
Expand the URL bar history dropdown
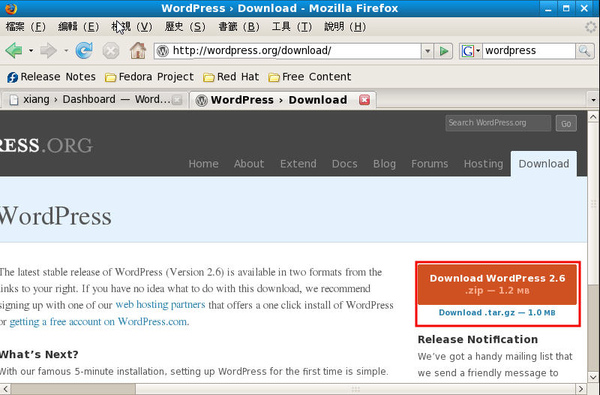click(427, 51)
